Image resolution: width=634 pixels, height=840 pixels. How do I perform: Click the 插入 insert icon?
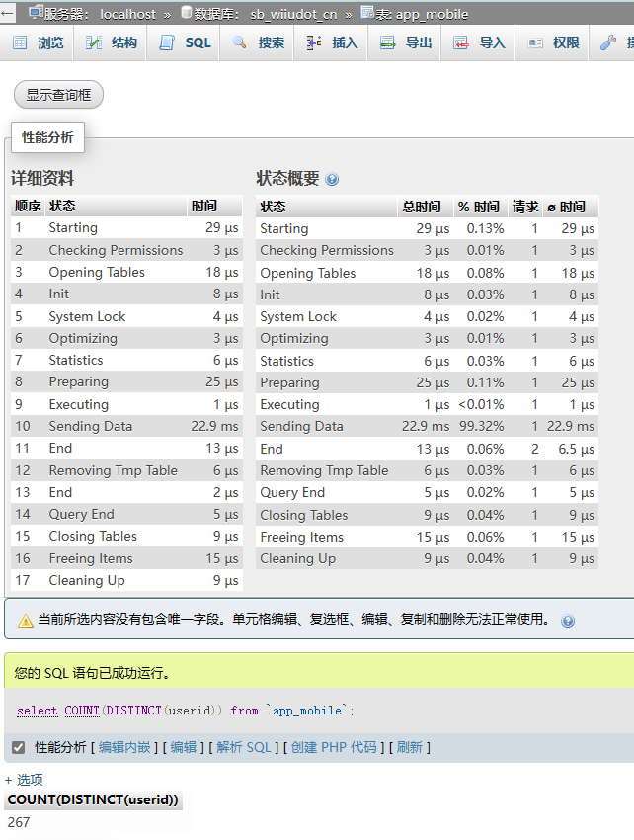[314, 42]
